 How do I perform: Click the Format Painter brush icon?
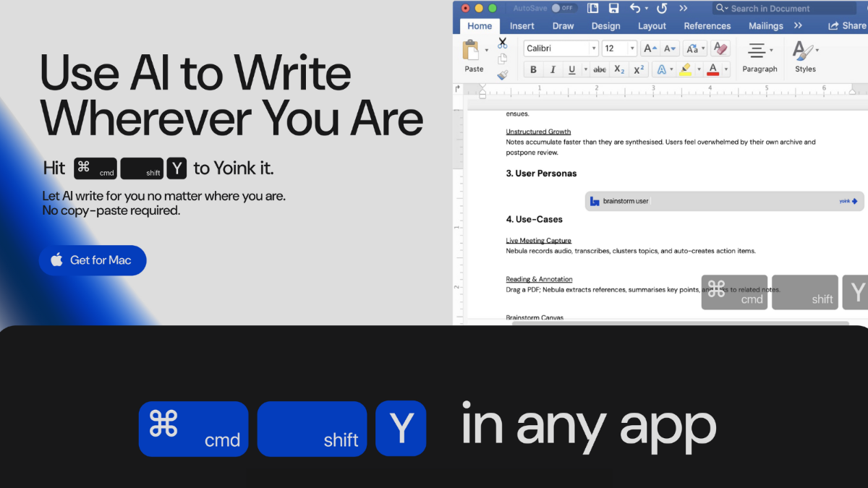[503, 74]
